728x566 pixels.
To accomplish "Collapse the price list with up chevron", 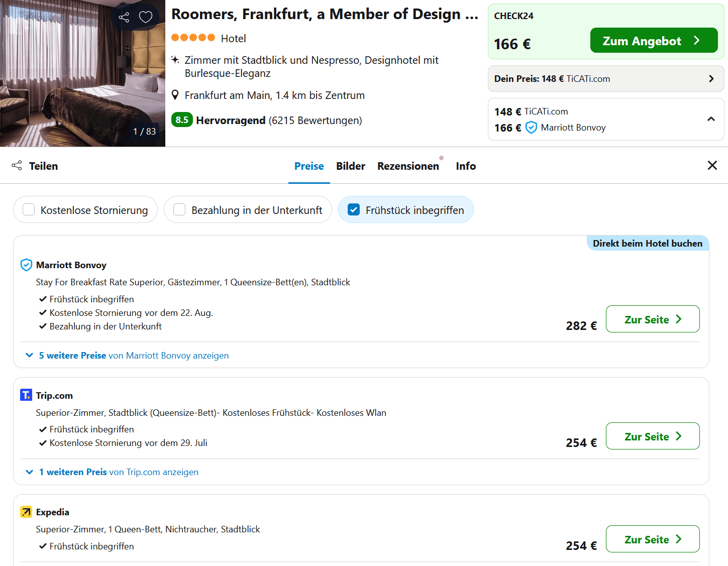I will 711,119.
